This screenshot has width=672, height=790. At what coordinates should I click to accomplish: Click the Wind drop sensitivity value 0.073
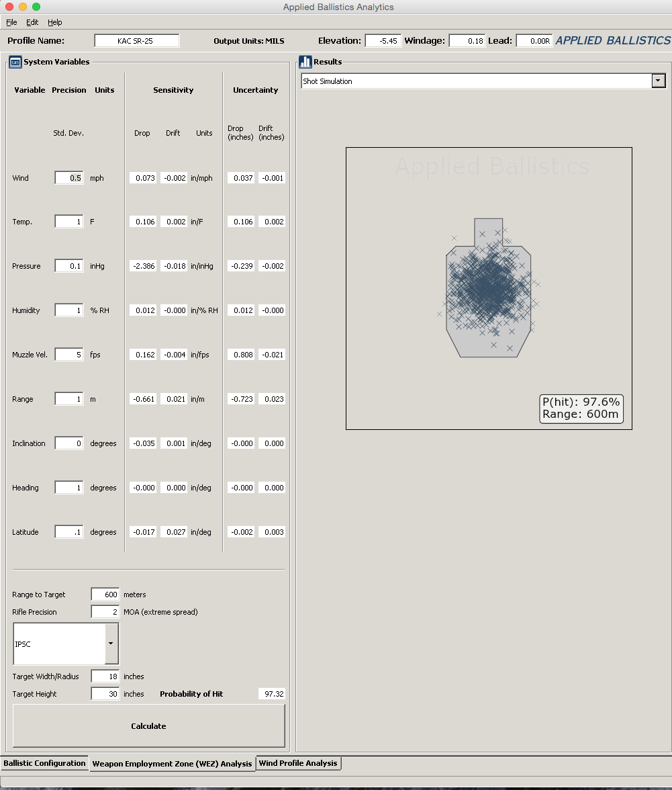(x=143, y=178)
